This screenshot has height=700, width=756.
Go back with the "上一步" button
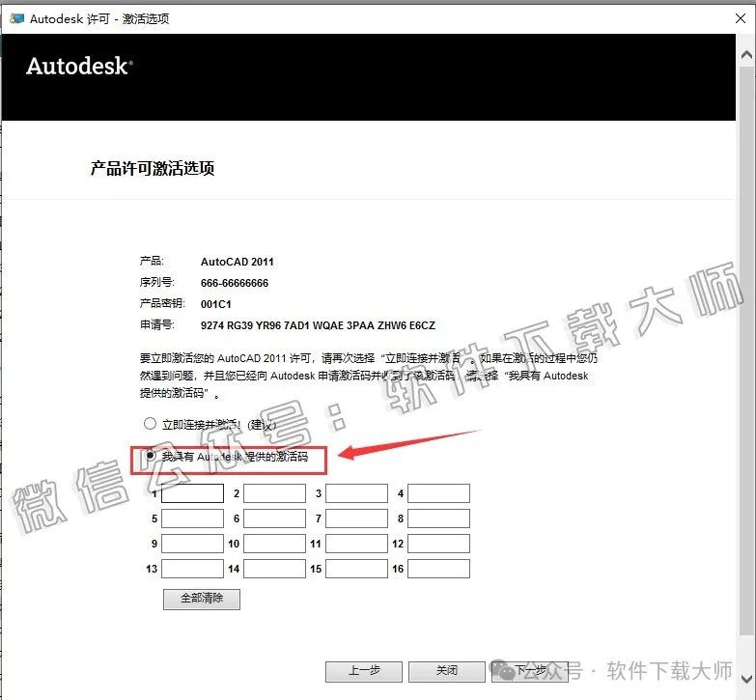[364, 671]
